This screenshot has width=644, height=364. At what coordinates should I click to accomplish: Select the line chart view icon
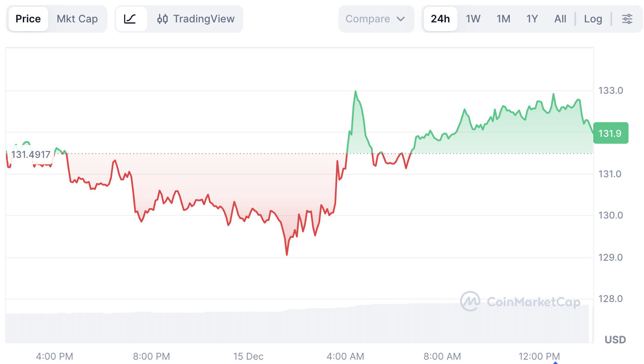[130, 19]
